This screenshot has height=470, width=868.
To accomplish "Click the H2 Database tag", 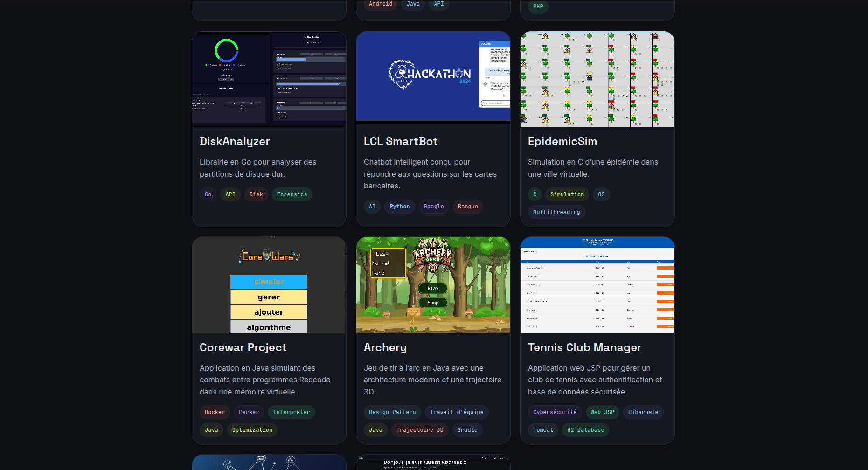I will [x=585, y=430].
